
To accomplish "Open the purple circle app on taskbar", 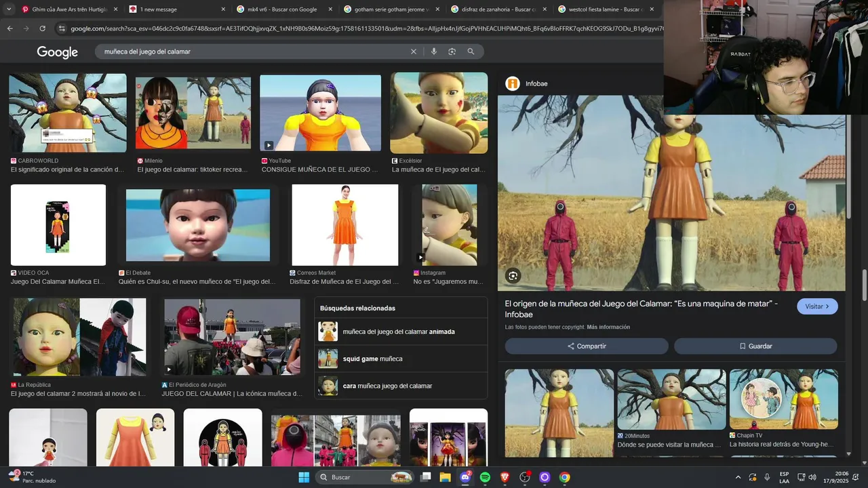I will click(x=545, y=477).
